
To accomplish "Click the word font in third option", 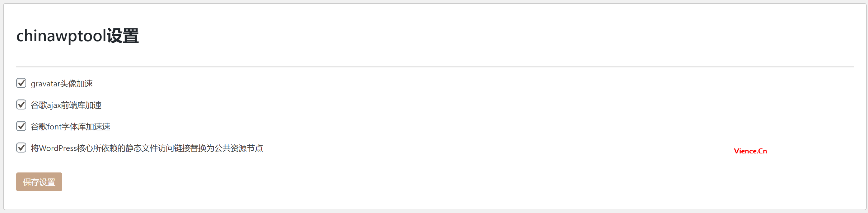I will click(54, 127).
